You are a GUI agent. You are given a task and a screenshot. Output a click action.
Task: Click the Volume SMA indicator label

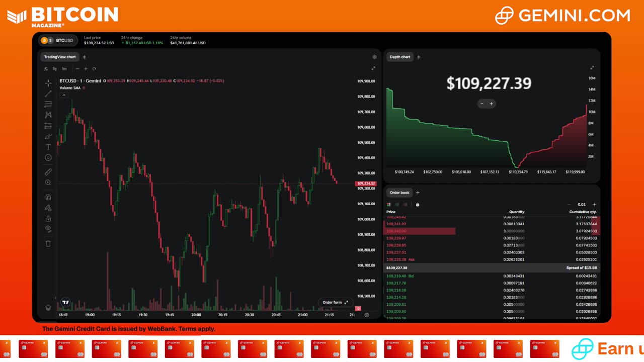point(70,88)
